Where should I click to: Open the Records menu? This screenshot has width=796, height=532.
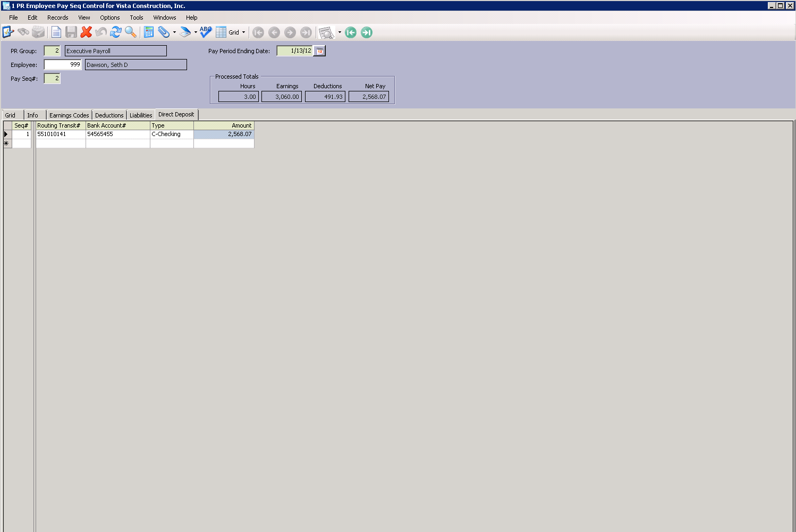(58, 18)
